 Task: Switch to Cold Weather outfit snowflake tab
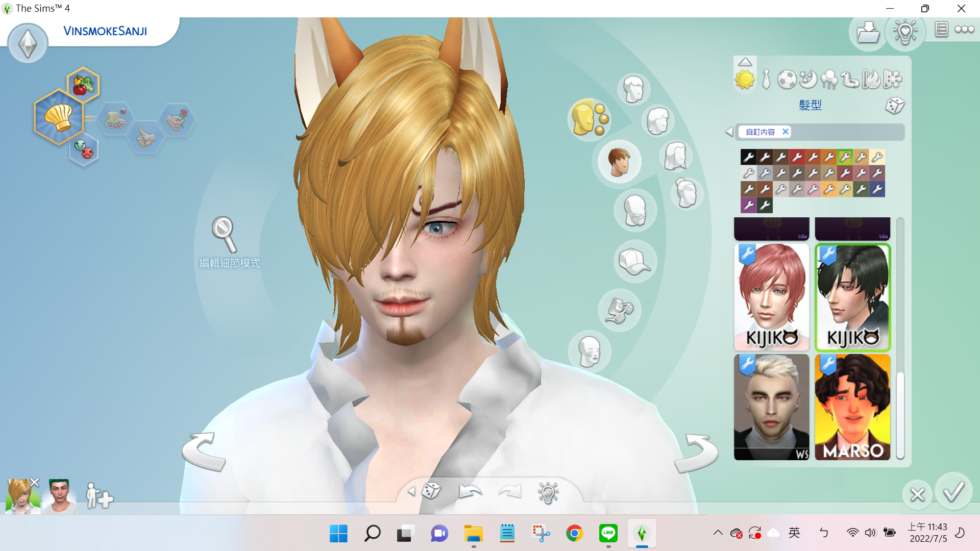[x=892, y=80]
